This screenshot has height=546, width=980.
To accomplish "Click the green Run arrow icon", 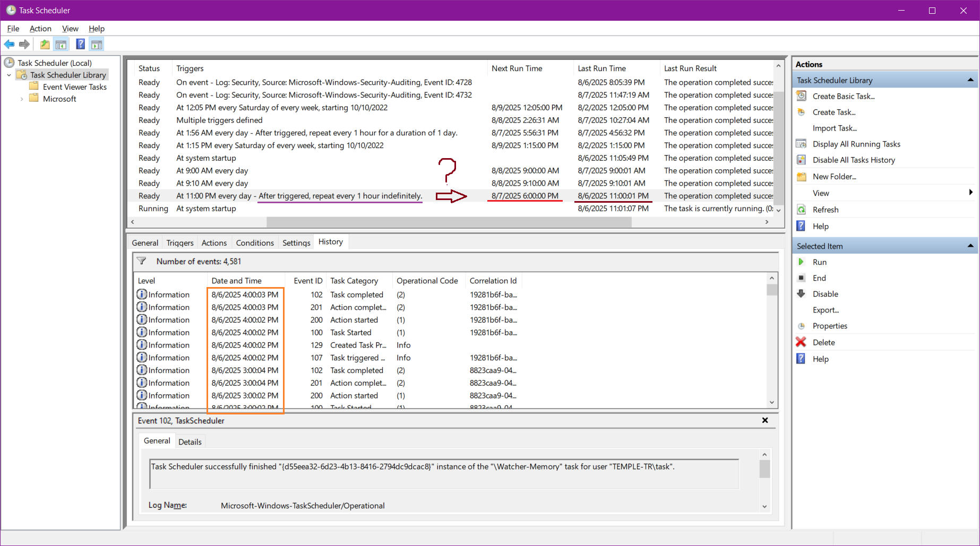I will click(802, 262).
